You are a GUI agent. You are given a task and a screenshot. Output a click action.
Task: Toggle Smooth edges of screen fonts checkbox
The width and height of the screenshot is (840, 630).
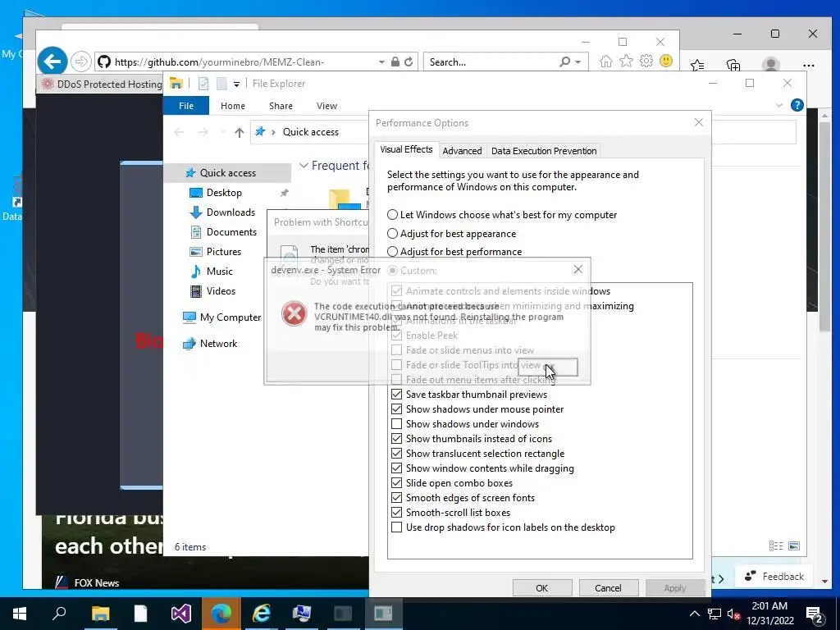396,498
